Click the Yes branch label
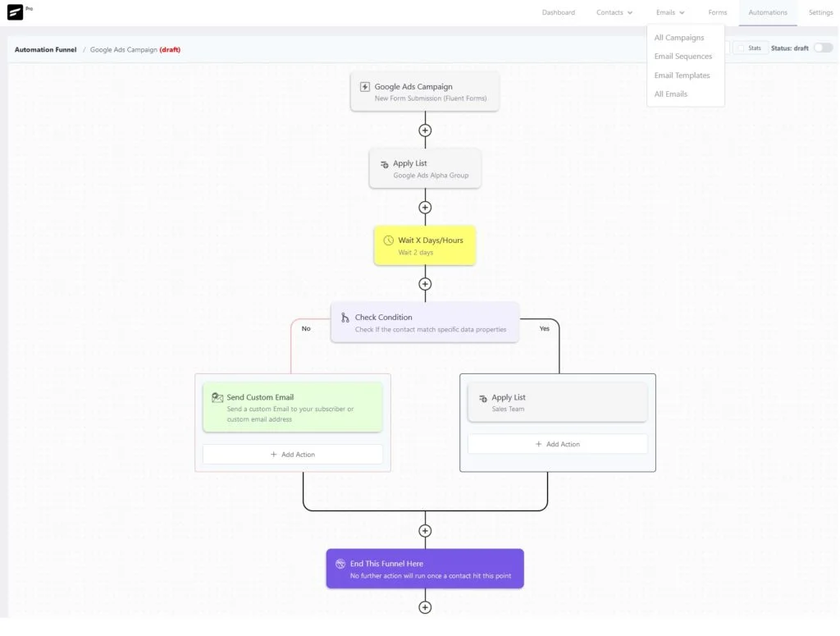 545,329
